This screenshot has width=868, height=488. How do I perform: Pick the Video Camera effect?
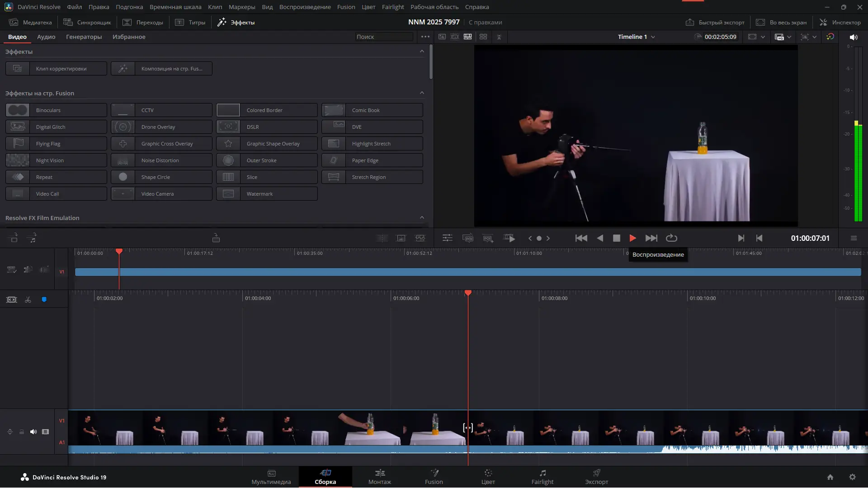click(161, 194)
